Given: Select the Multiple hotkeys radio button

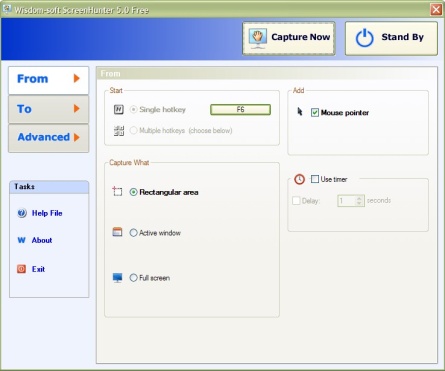Looking at the screenshot, I should pyautogui.click(x=133, y=130).
